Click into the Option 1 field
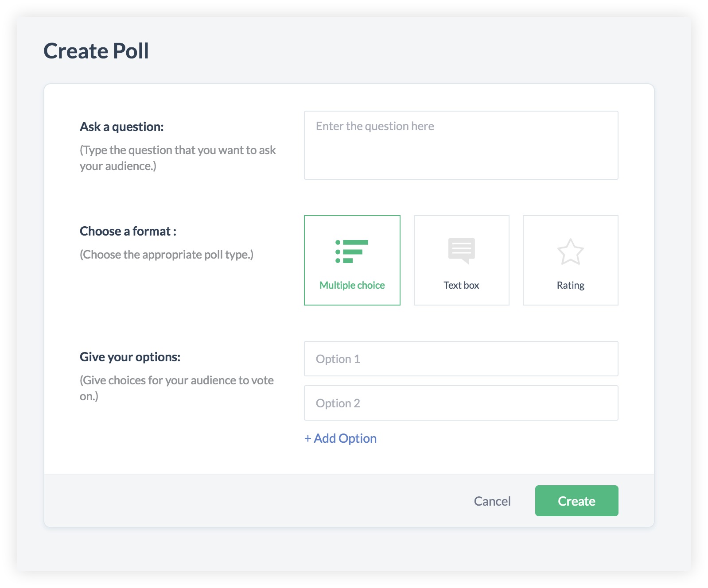Image resolution: width=708 pixels, height=588 pixels. tap(461, 359)
